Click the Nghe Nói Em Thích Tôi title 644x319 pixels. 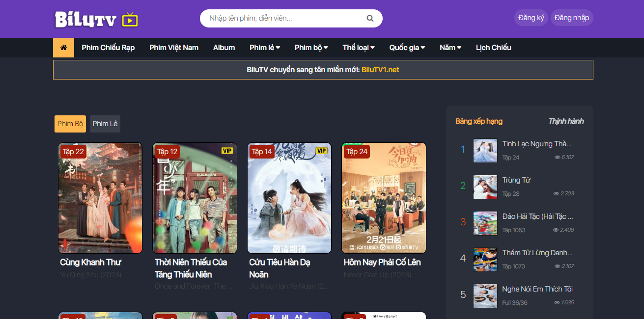pos(537,289)
